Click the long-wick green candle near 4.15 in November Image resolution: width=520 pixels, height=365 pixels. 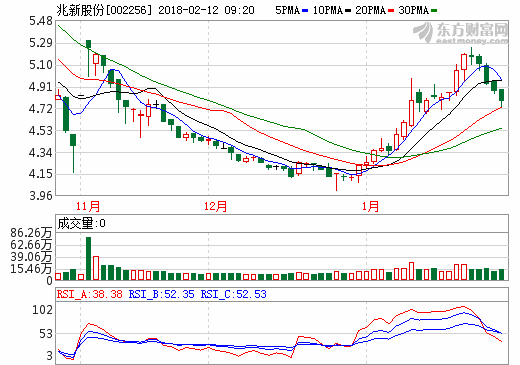pyautogui.click(x=73, y=153)
